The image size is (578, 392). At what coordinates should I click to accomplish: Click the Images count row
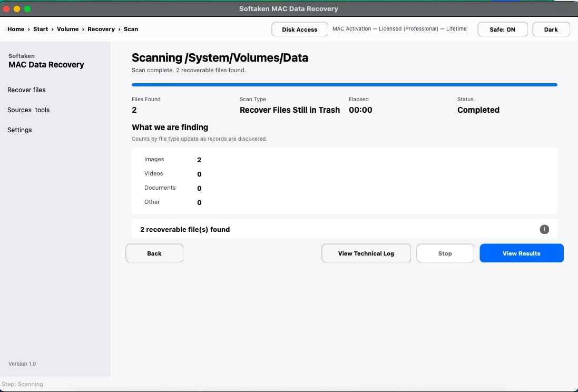[x=172, y=160]
